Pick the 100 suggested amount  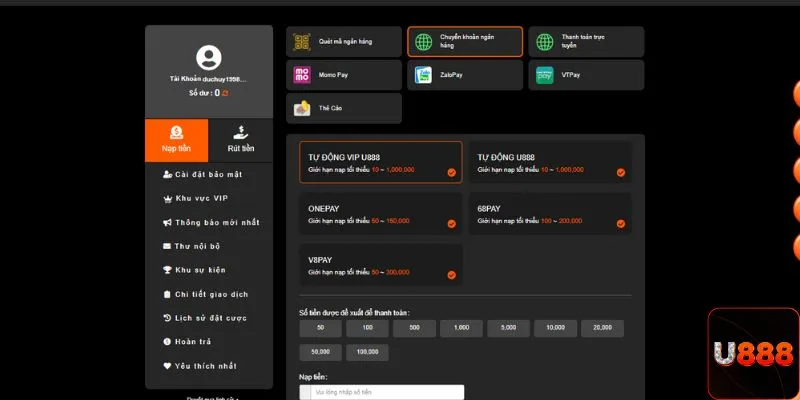coord(367,328)
